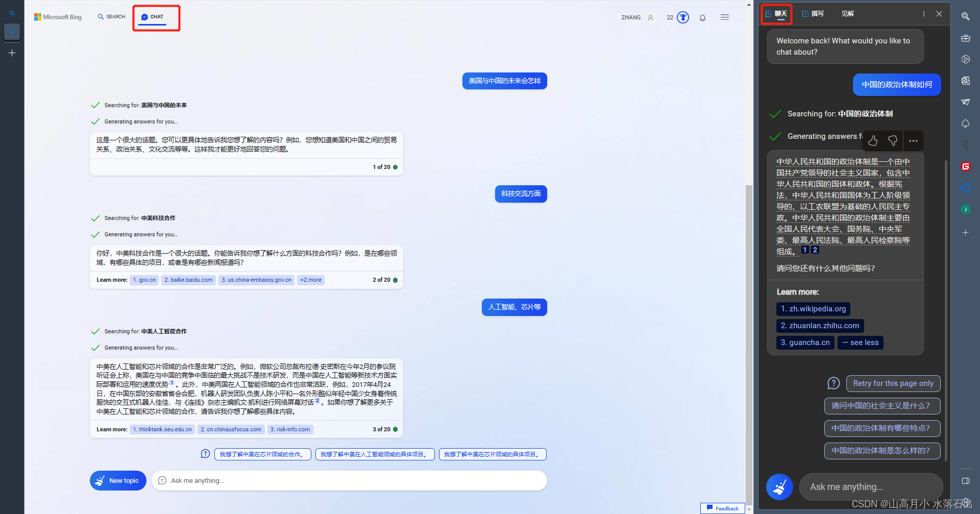Switch to the SEARCH tab
Image resolution: width=980 pixels, height=514 pixels.
pos(111,17)
